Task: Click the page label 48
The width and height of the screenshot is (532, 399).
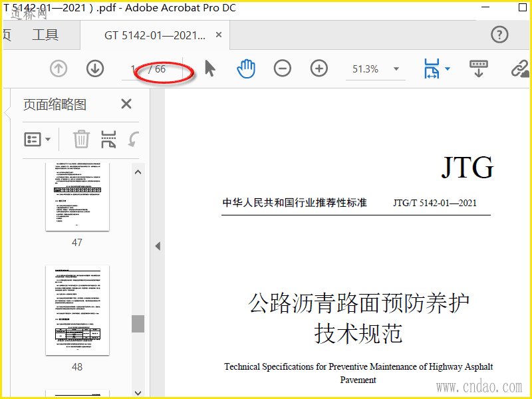Action: [x=77, y=367]
